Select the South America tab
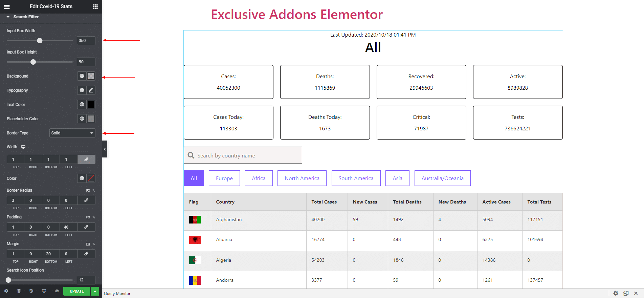This screenshot has width=644, height=298. tap(356, 178)
